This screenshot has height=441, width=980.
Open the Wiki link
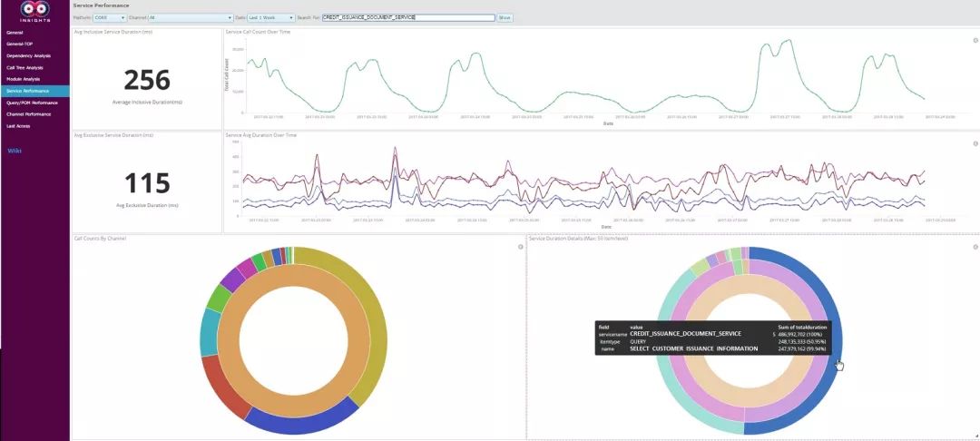click(15, 151)
